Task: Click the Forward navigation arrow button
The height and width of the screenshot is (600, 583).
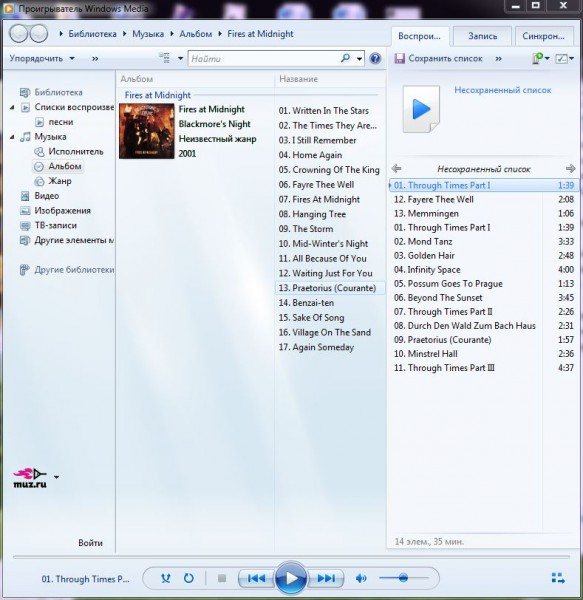Action: [x=38, y=34]
